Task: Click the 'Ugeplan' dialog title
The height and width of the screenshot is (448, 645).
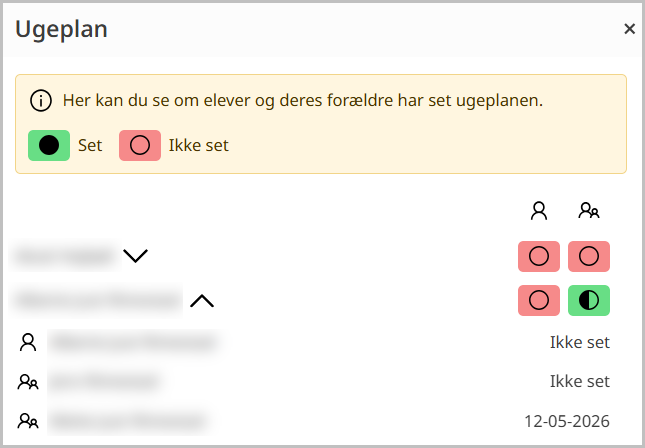Action: click(61, 30)
